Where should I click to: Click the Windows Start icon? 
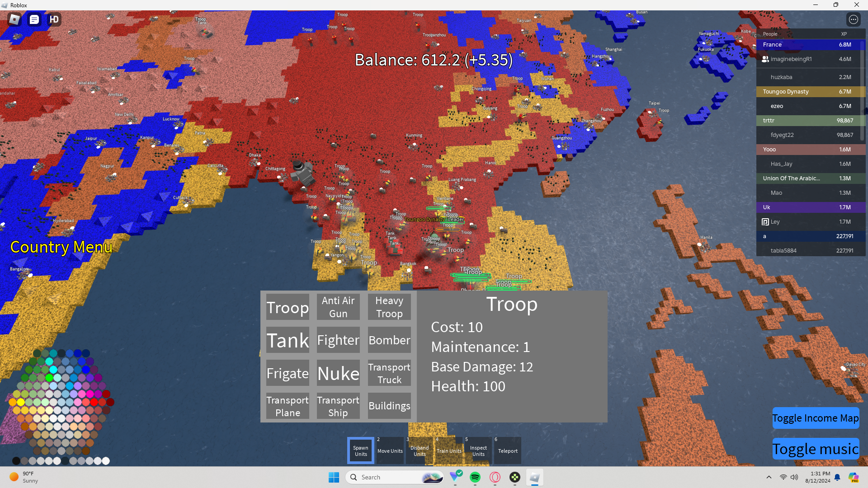[334, 477]
